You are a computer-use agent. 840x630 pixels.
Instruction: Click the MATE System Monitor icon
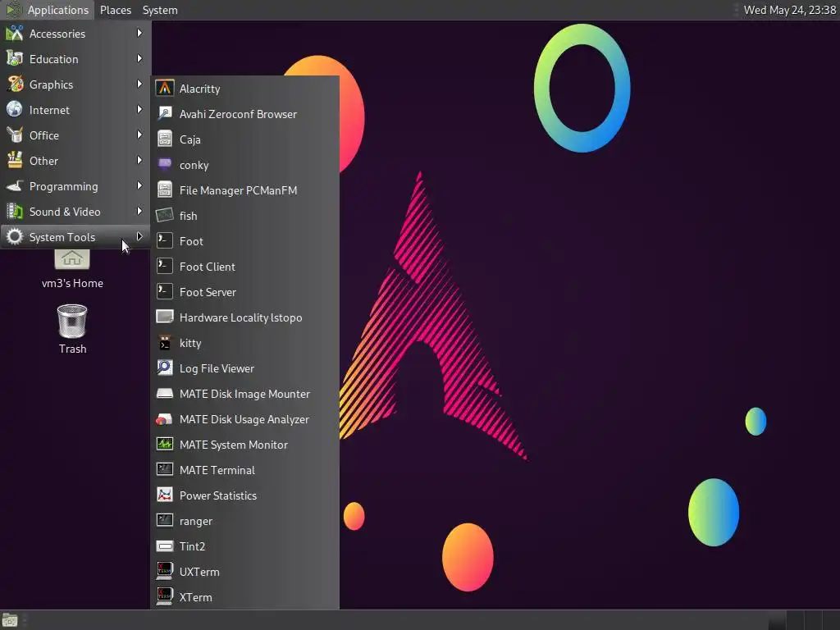pos(164,444)
